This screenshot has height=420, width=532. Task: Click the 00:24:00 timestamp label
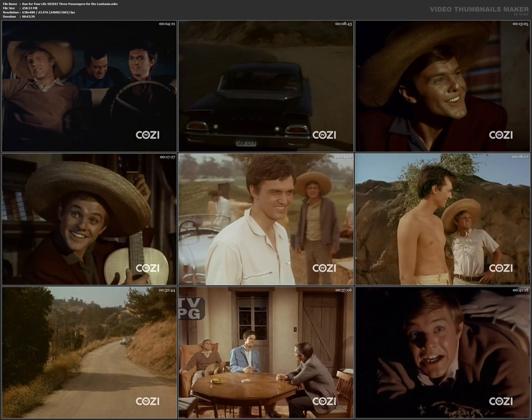point(343,157)
